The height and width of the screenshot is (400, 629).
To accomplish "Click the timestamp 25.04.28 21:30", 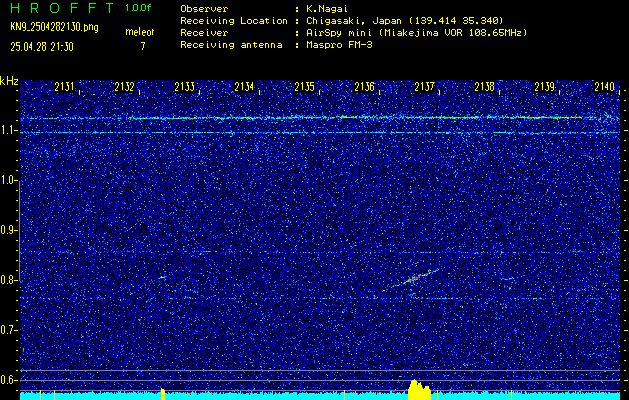I will (42, 47).
